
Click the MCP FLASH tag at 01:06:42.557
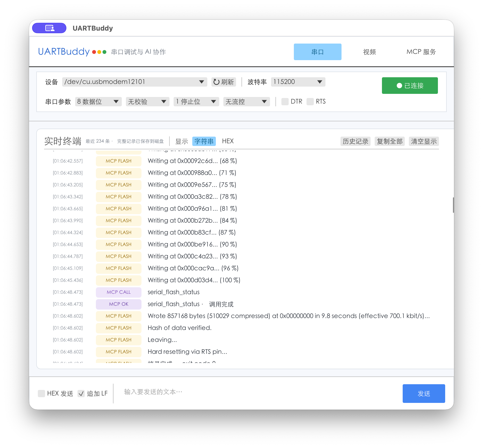point(118,161)
